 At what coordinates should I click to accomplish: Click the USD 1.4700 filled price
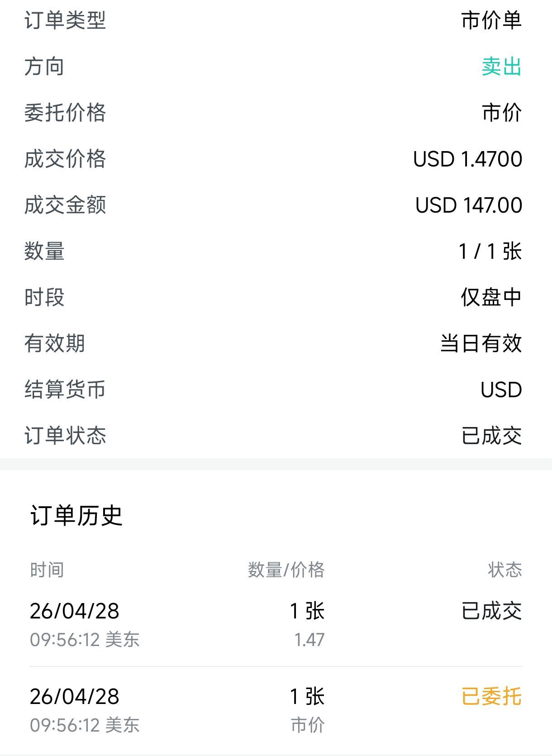(x=467, y=159)
